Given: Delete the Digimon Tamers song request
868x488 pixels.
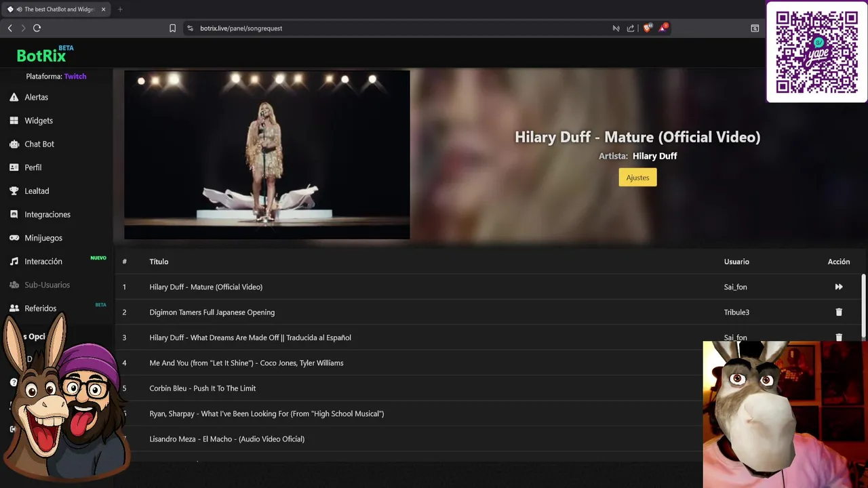Looking at the screenshot, I should click(x=839, y=312).
